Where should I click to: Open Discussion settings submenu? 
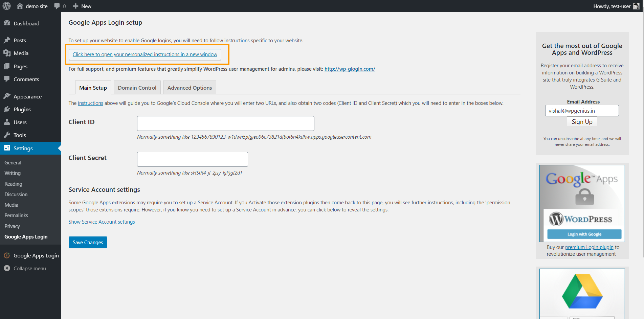point(16,194)
